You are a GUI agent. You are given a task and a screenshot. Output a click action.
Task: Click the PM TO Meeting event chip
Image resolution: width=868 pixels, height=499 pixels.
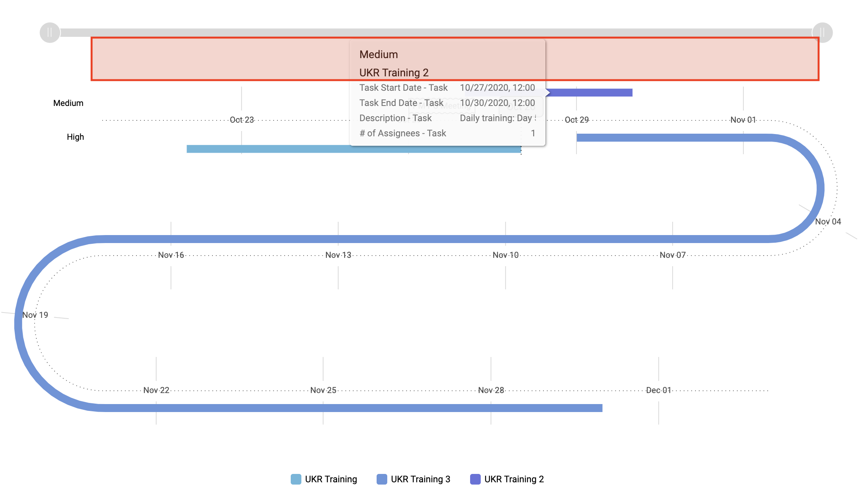tap(441, 106)
